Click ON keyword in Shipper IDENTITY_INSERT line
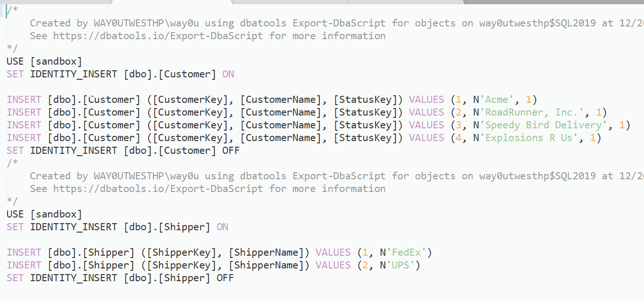Viewport: 644px width, 301px height. coord(222,227)
